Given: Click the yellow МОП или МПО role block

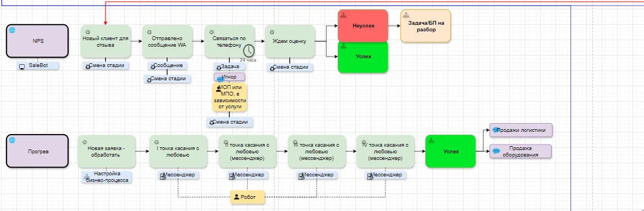Looking at the screenshot, I should (229, 97).
